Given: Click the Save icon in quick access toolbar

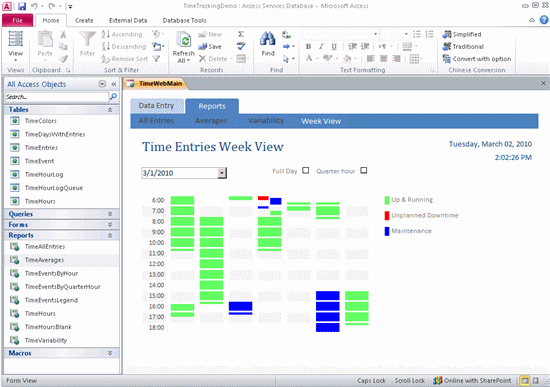Looking at the screenshot, I should tap(22, 6).
